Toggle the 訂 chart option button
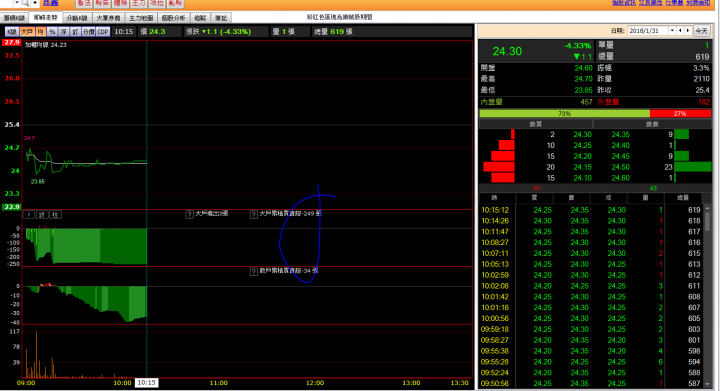720x391 pixels. click(75, 32)
